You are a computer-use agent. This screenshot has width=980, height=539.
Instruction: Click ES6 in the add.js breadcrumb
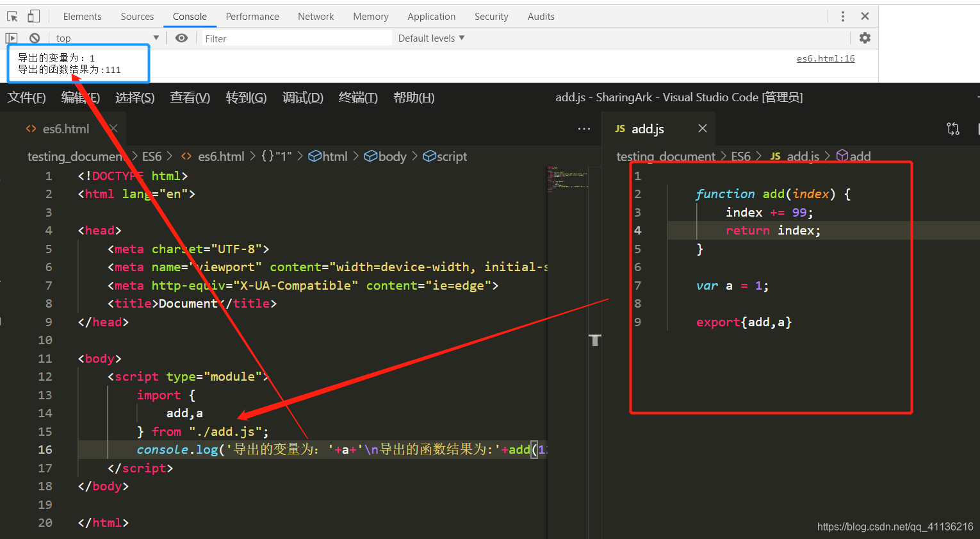(740, 156)
